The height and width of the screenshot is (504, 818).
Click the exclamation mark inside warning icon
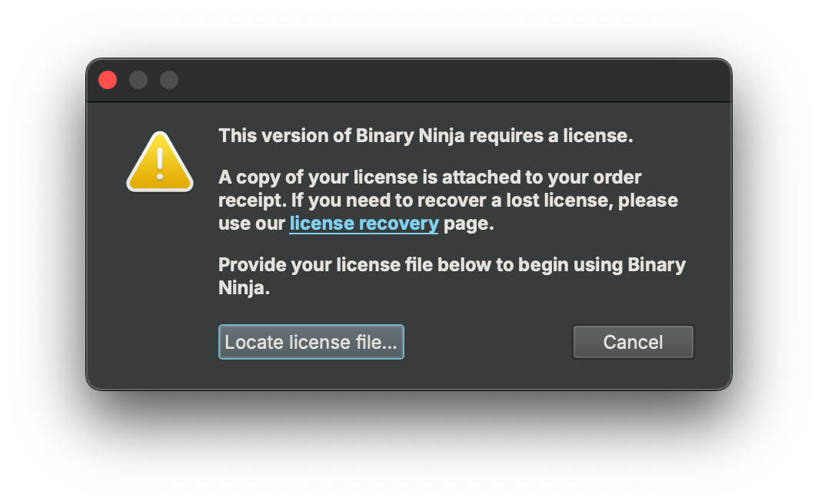coord(160,164)
